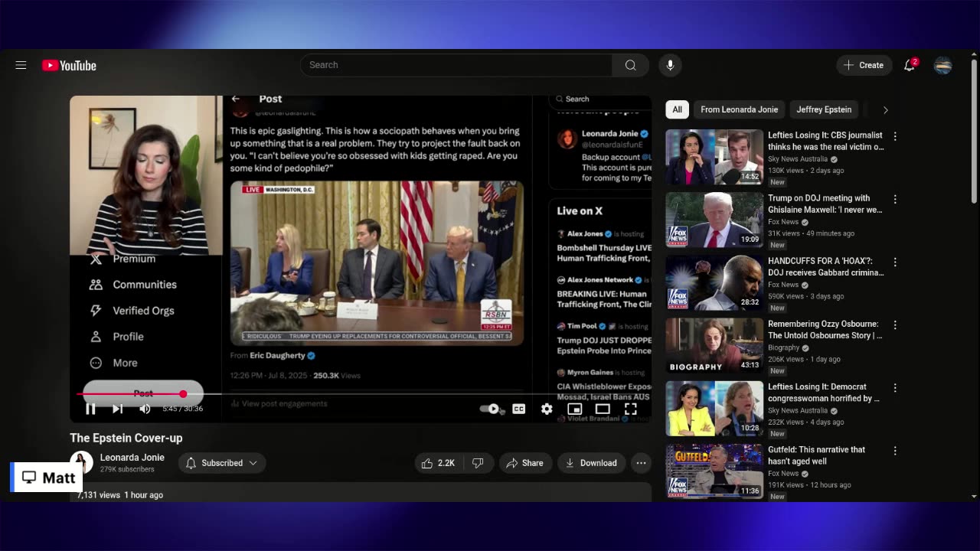Open Trump on DOJ meeting video title

[825, 204]
